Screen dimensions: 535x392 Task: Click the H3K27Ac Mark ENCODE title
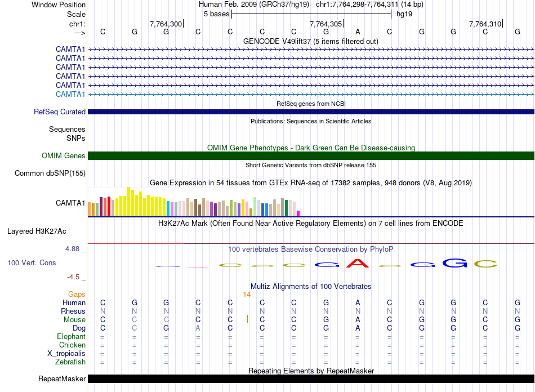tap(311, 224)
